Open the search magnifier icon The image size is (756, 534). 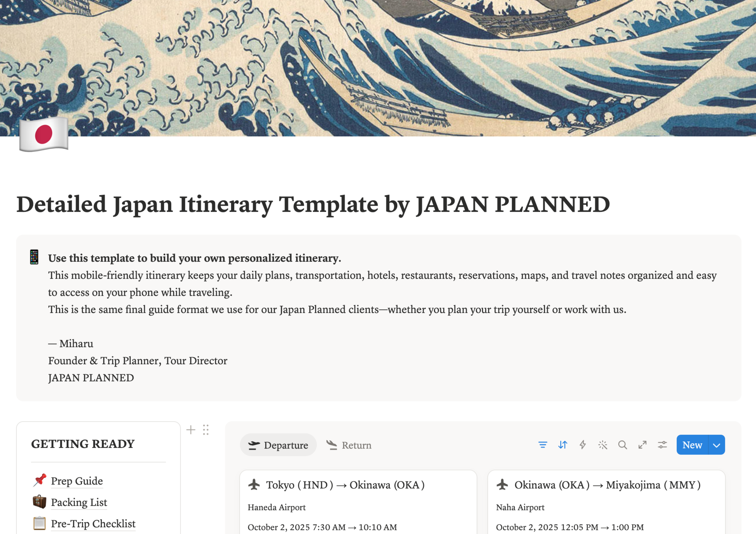click(x=623, y=445)
